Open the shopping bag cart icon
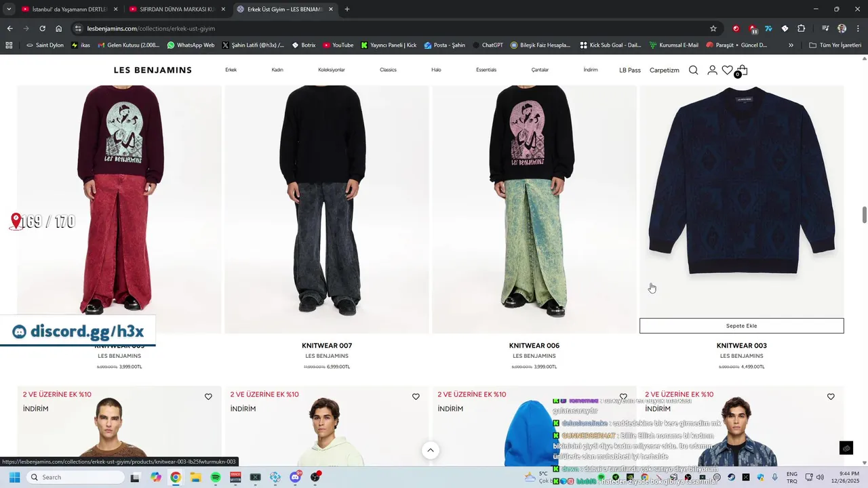This screenshot has width=868, height=488. 743,70
